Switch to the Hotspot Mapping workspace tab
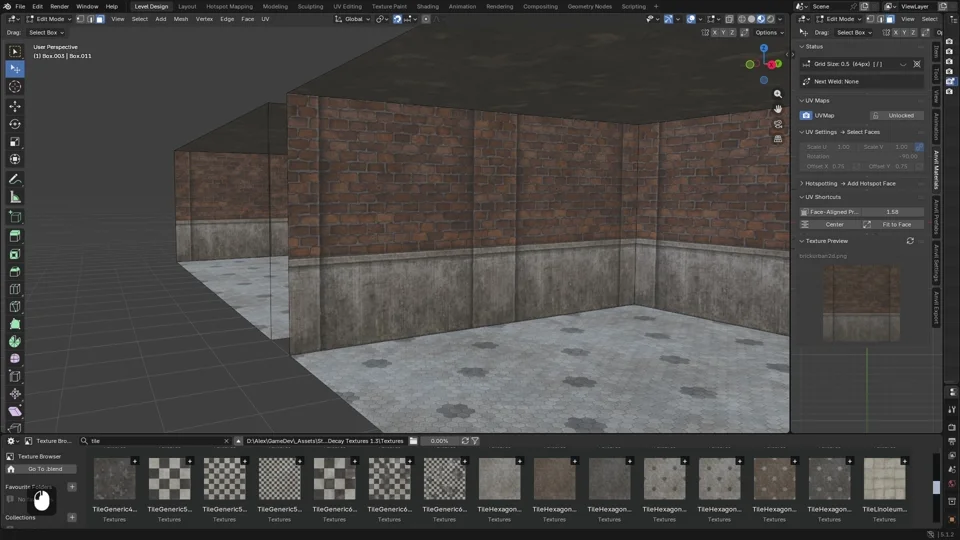 pos(230,6)
